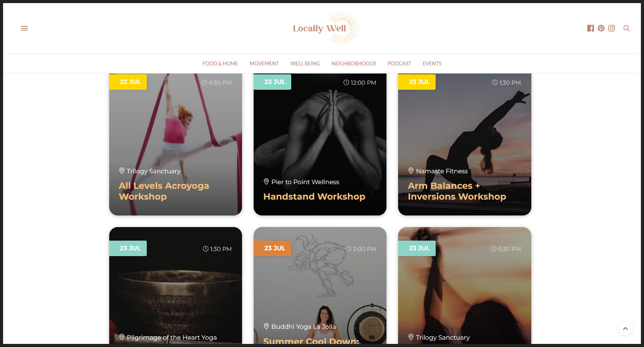Open the Pinterest icon link
This screenshot has height=347, width=644.
pyautogui.click(x=601, y=28)
